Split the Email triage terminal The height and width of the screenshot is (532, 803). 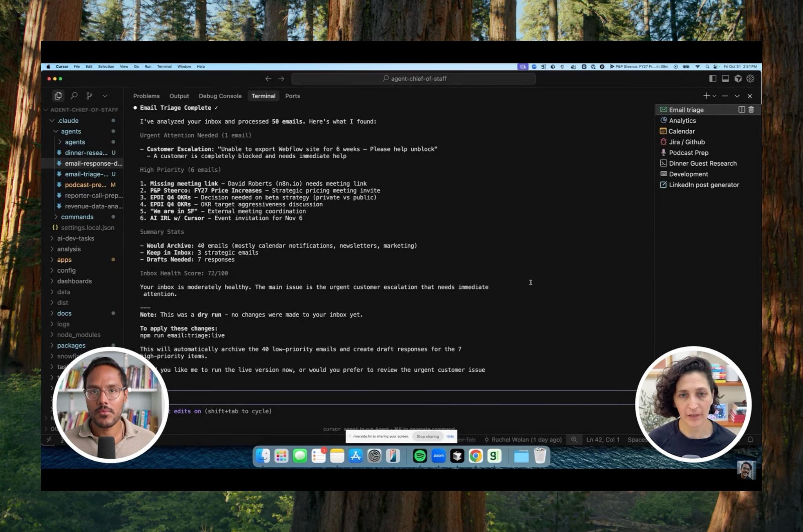click(741, 110)
